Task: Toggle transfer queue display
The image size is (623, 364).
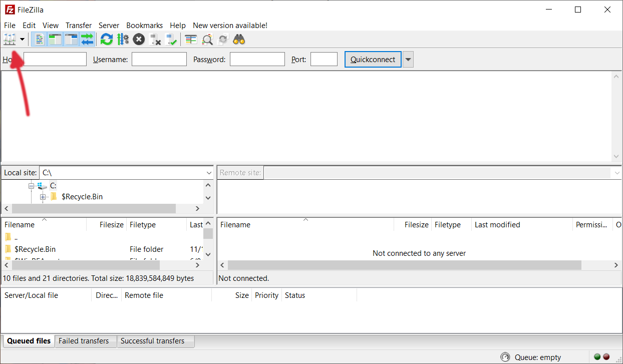Action: tap(87, 39)
